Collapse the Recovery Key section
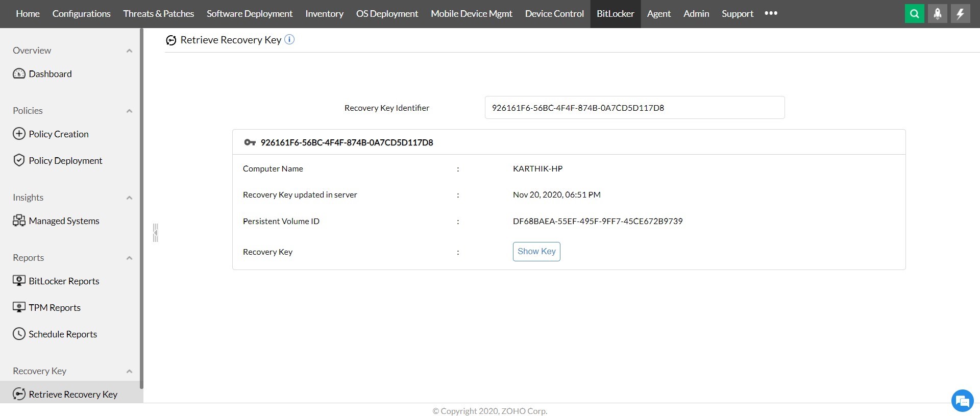 tap(129, 371)
